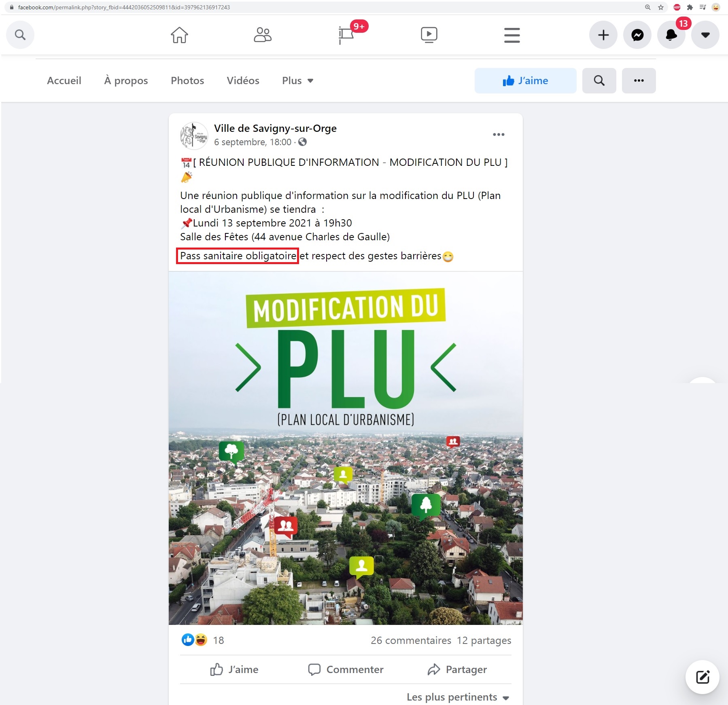The width and height of the screenshot is (728, 705).
Task: Toggle the page J'aime button
Action: (525, 81)
